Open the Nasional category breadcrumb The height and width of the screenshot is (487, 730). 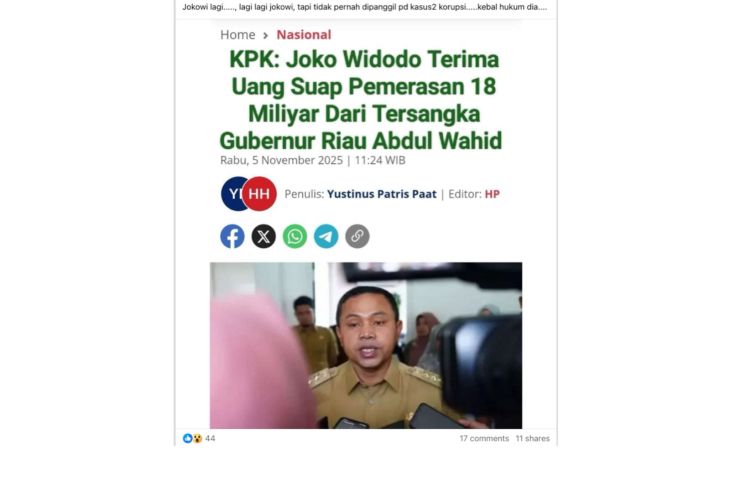(304, 35)
